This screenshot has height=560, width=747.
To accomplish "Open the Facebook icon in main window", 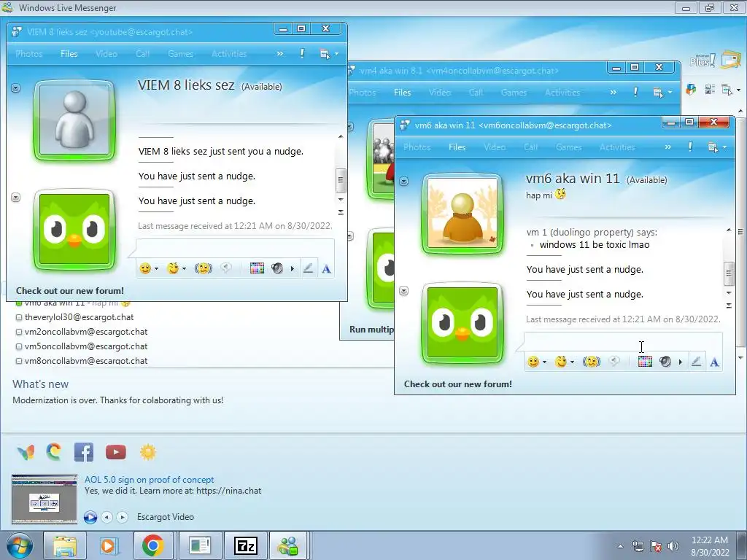I will pyautogui.click(x=84, y=452).
